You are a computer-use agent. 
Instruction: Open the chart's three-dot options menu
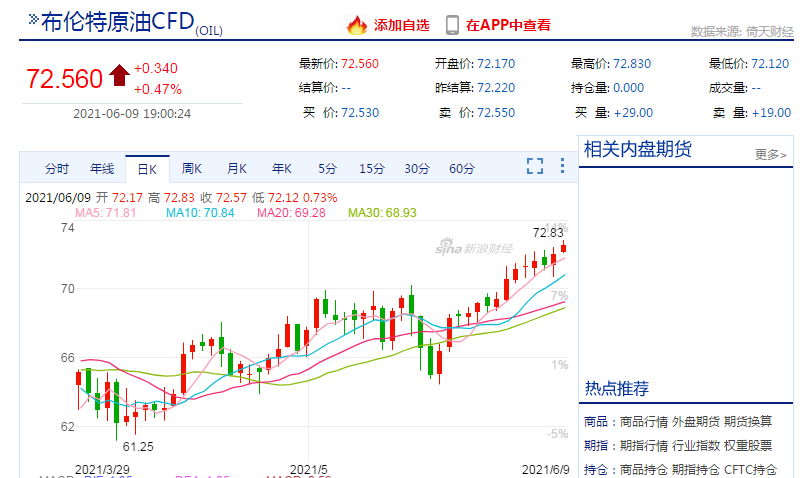pyautogui.click(x=560, y=167)
